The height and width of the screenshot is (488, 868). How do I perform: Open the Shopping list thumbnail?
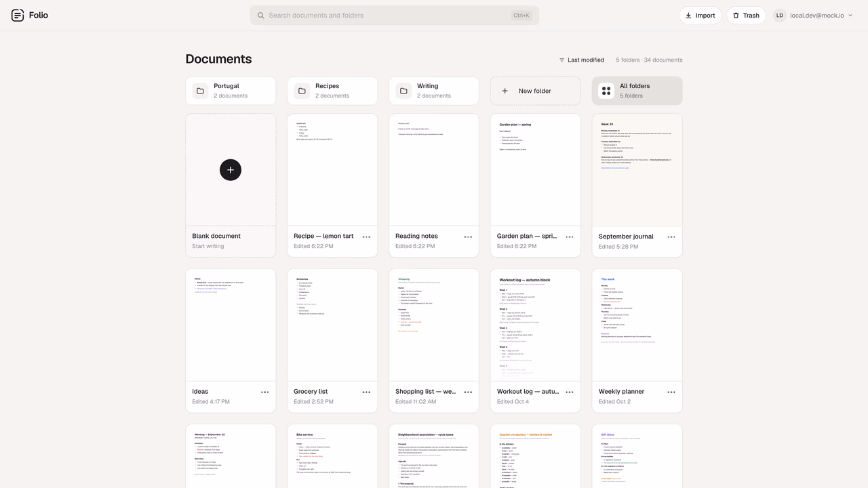(x=434, y=325)
